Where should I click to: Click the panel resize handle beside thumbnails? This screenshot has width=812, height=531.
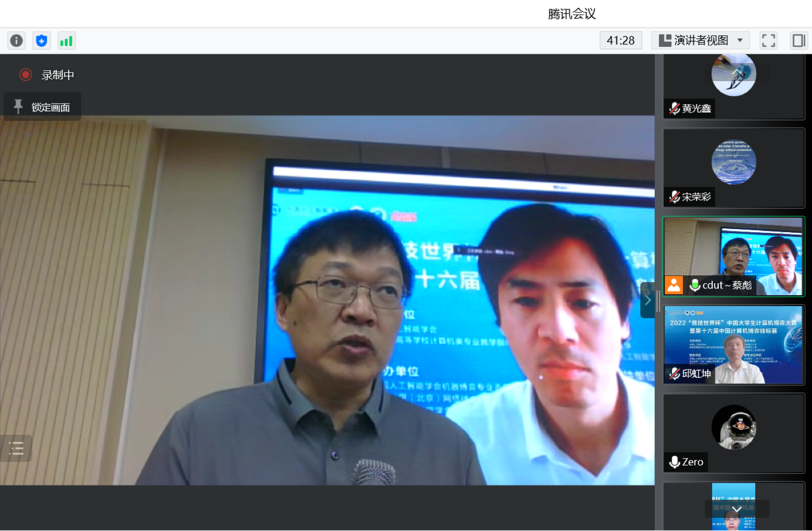[658, 301]
